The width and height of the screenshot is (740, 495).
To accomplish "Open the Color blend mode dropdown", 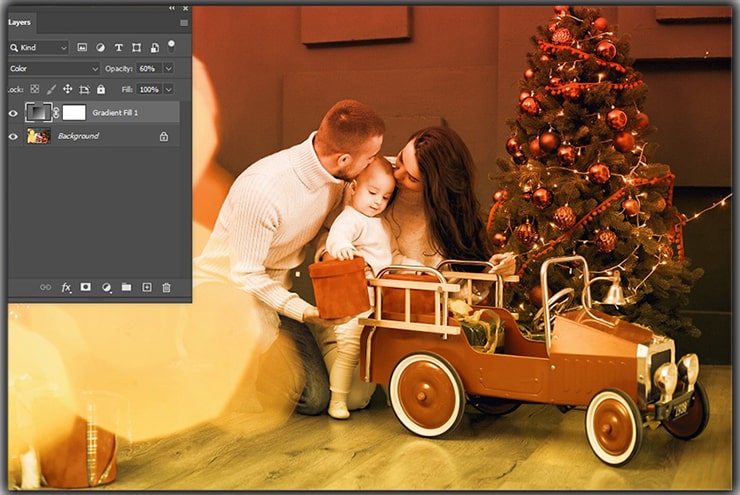I will click(x=54, y=68).
